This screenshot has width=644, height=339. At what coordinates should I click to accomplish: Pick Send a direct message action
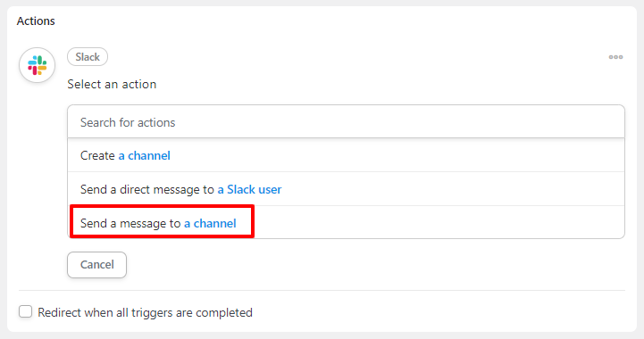[346, 189]
